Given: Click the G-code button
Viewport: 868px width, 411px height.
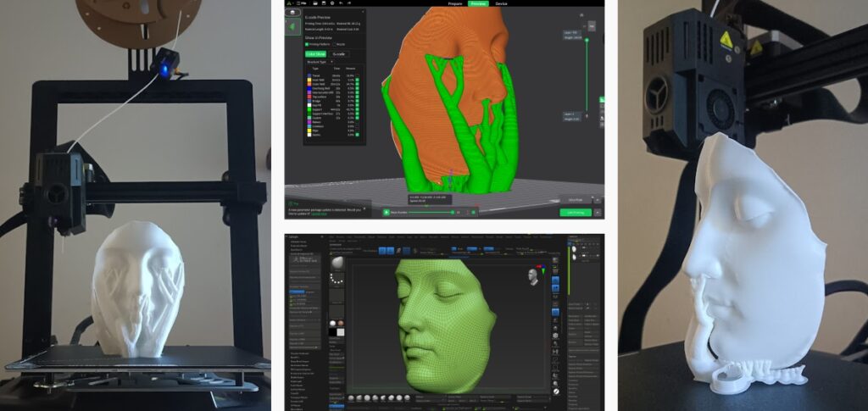Looking at the screenshot, I should 339,53.
